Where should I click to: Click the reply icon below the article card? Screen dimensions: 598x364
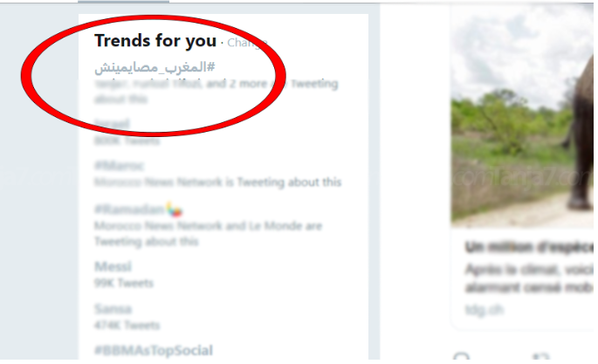point(460,357)
